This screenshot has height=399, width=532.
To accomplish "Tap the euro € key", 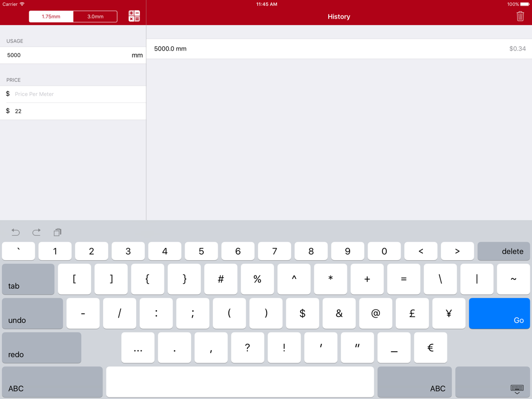I will coord(430,348).
